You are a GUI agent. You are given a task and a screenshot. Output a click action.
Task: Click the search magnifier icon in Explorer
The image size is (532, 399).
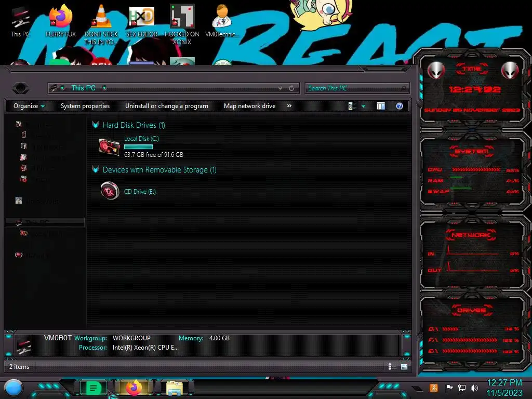tap(403, 88)
